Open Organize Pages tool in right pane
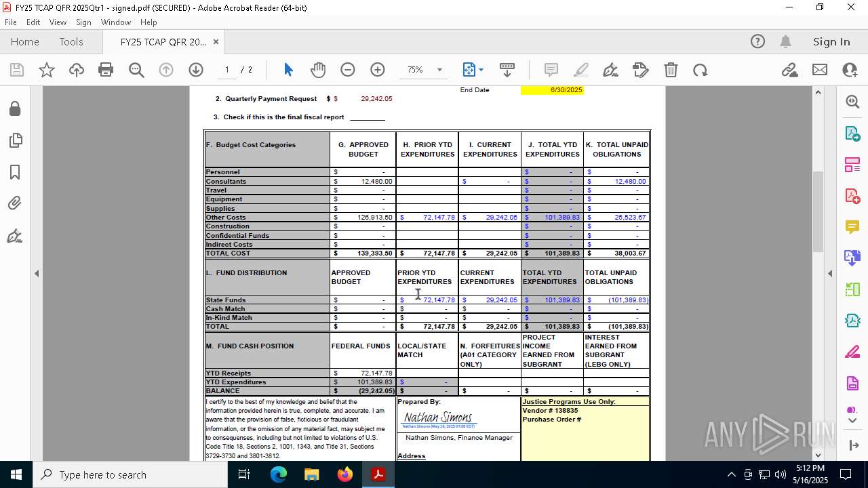Image resolution: width=868 pixels, height=488 pixels. 852,165
